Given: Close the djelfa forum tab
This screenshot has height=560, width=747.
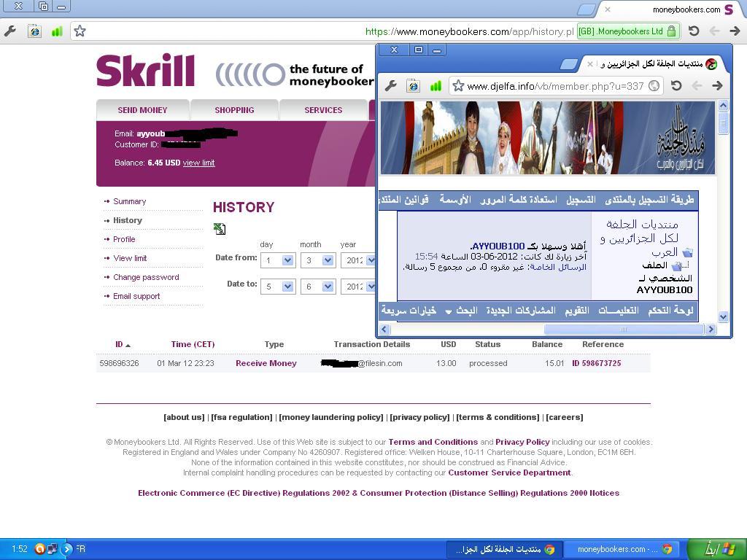Looking at the screenshot, I should click(589, 64).
